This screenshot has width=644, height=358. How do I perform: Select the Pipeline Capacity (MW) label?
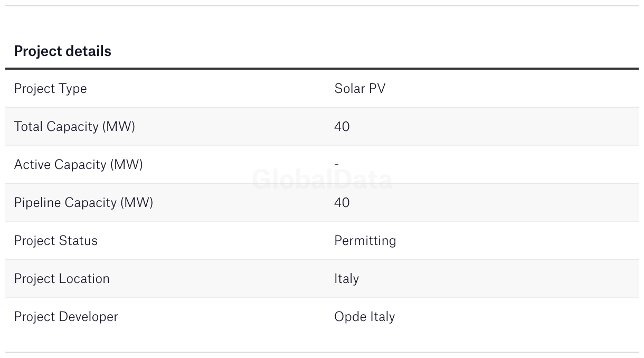tap(83, 203)
